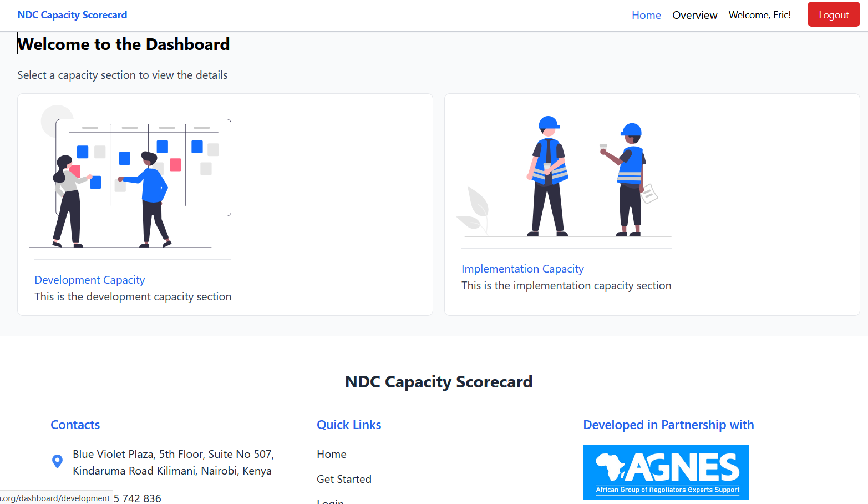Select Home in the top navigation bar

coord(646,15)
